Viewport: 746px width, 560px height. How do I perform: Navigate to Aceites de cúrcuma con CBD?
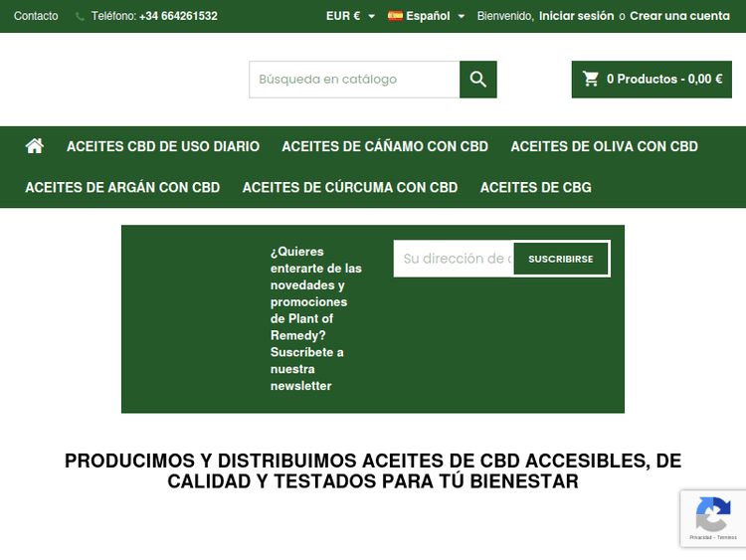pos(350,187)
